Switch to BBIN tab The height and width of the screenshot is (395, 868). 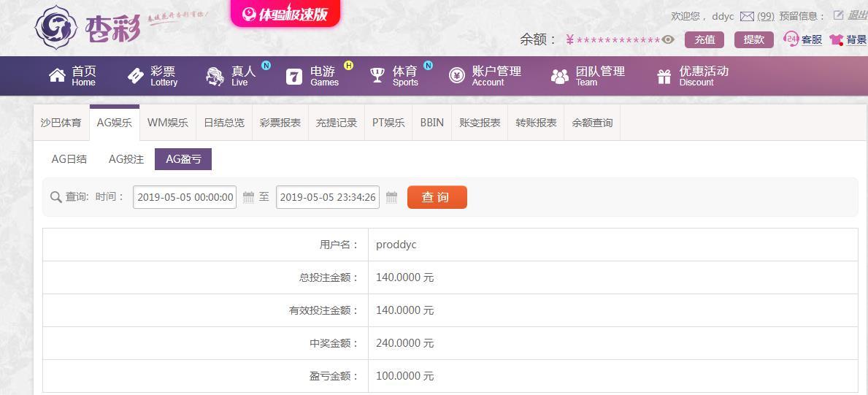(x=431, y=123)
